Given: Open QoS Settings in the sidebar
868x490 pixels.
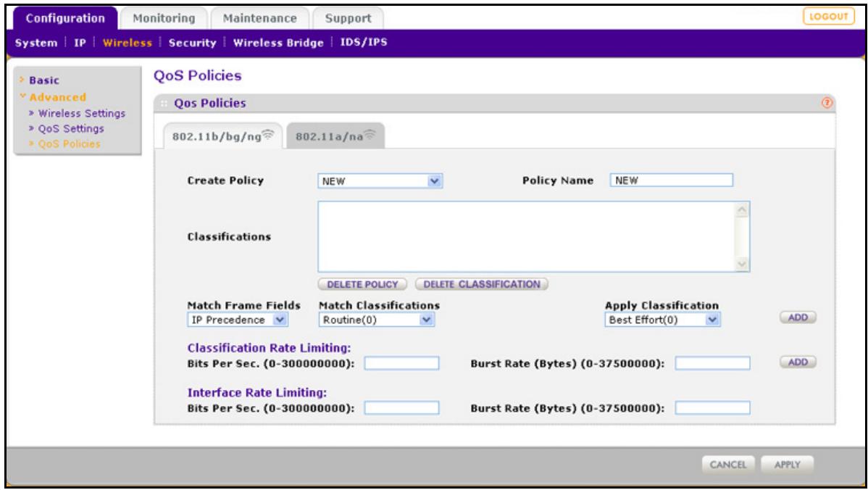Looking at the screenshot, I should pyautogui.click(x=71, y=128).
